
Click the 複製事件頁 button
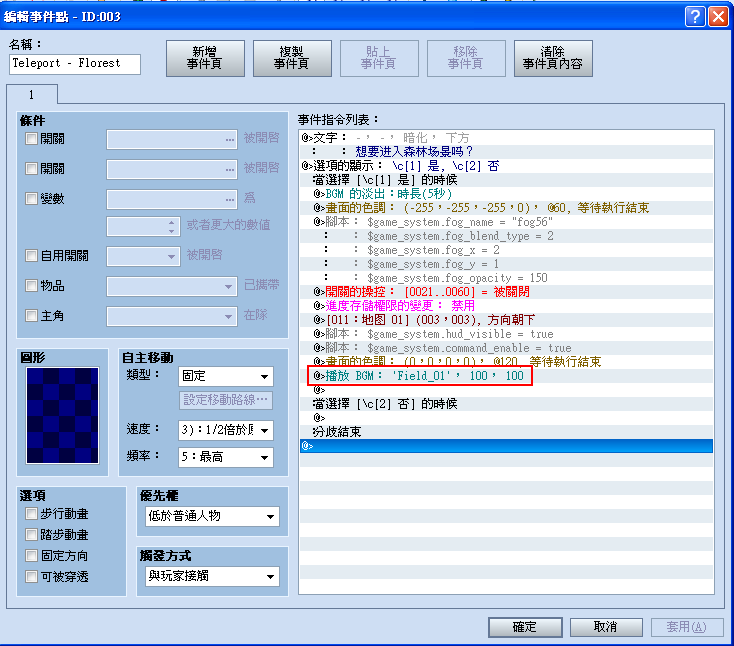pos(292,58)
